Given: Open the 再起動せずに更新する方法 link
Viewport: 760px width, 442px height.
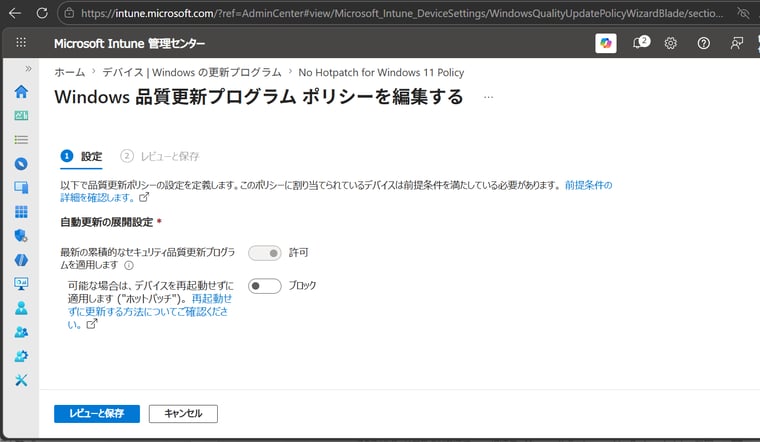Looking at the screenshot, I should click(150, 311).
